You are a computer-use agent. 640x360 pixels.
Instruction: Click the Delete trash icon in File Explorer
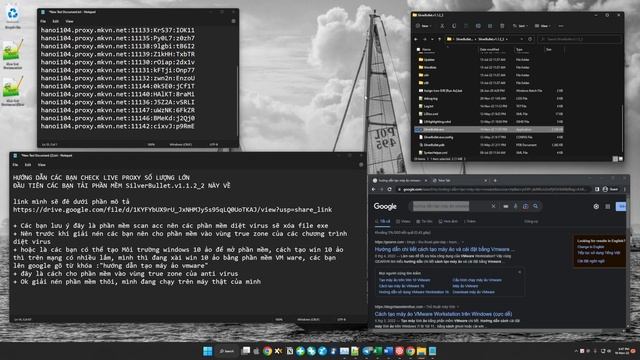coord(502,26)
